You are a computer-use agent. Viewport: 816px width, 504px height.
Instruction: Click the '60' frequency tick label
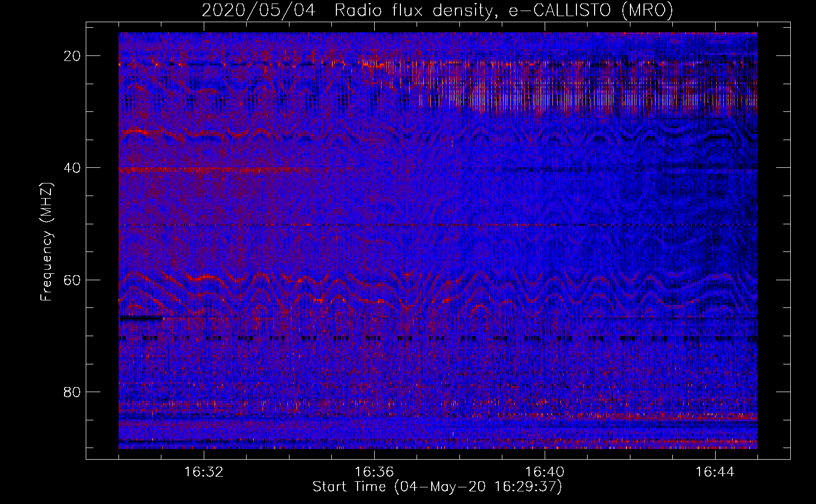coord(73,280)
